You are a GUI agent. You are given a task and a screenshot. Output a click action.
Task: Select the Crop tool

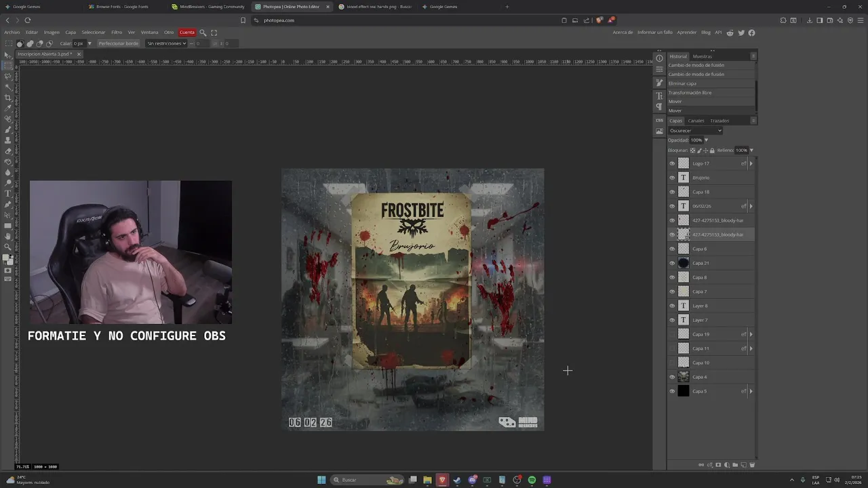click(8, 98)
